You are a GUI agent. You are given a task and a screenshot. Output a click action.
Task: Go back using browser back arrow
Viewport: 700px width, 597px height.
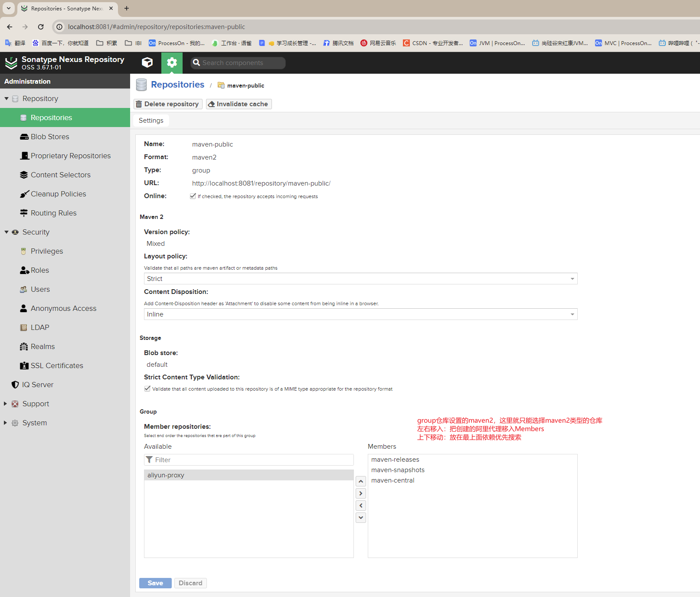(x=10, y=27)
